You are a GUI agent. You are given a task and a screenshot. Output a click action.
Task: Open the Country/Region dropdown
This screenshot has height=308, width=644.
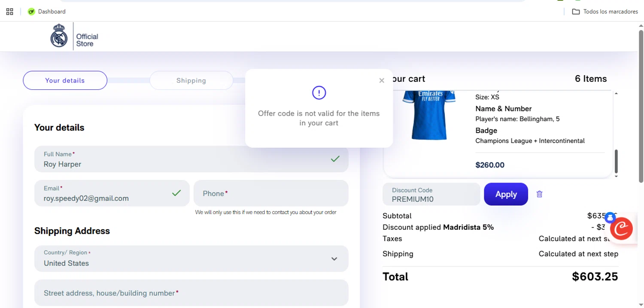pyautogui.click(x=191, y=259)
